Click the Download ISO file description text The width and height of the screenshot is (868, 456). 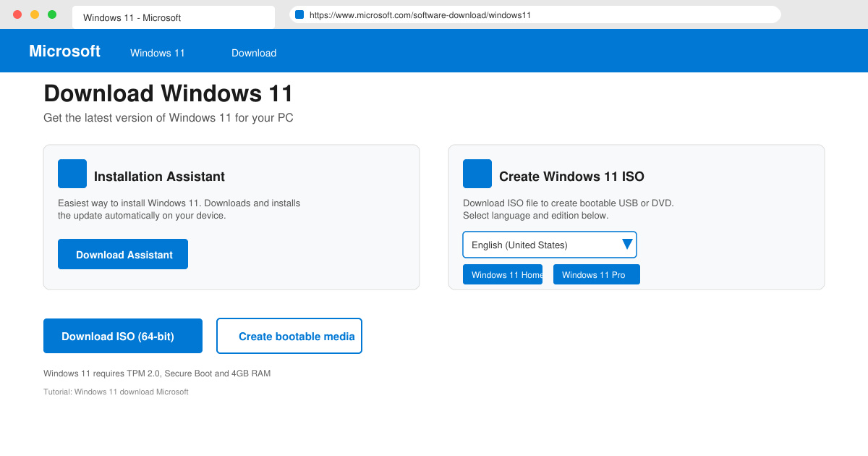point(569,209)
